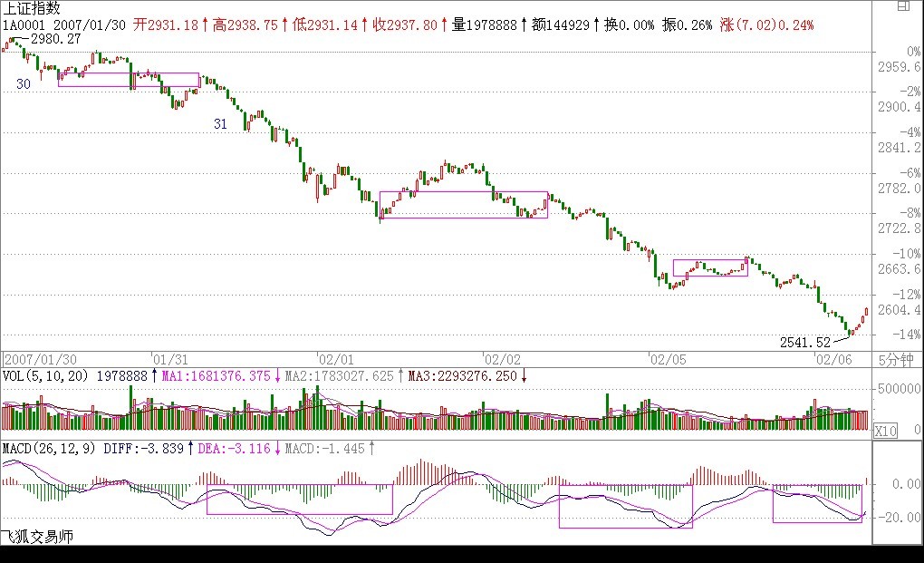Click the X10 volume scale button
Screen dimensions: 924x563
pos(885,432)
